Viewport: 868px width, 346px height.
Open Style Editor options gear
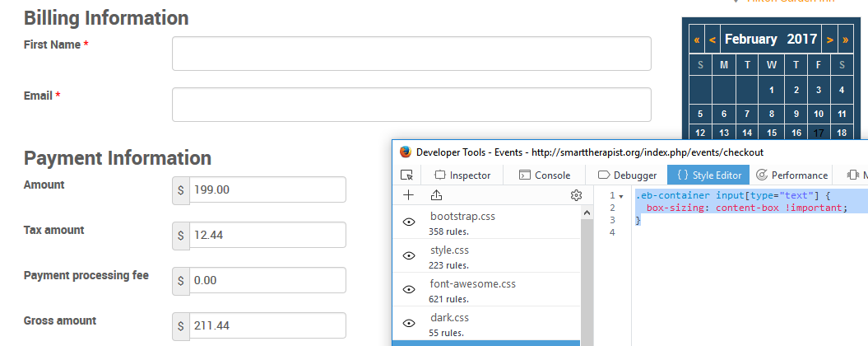576,195
